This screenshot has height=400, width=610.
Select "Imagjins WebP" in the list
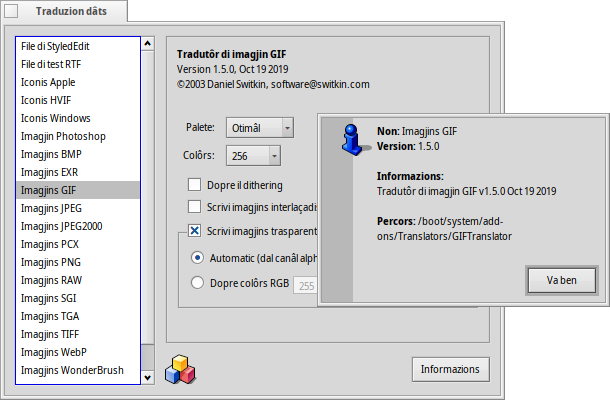click(54, 352)
